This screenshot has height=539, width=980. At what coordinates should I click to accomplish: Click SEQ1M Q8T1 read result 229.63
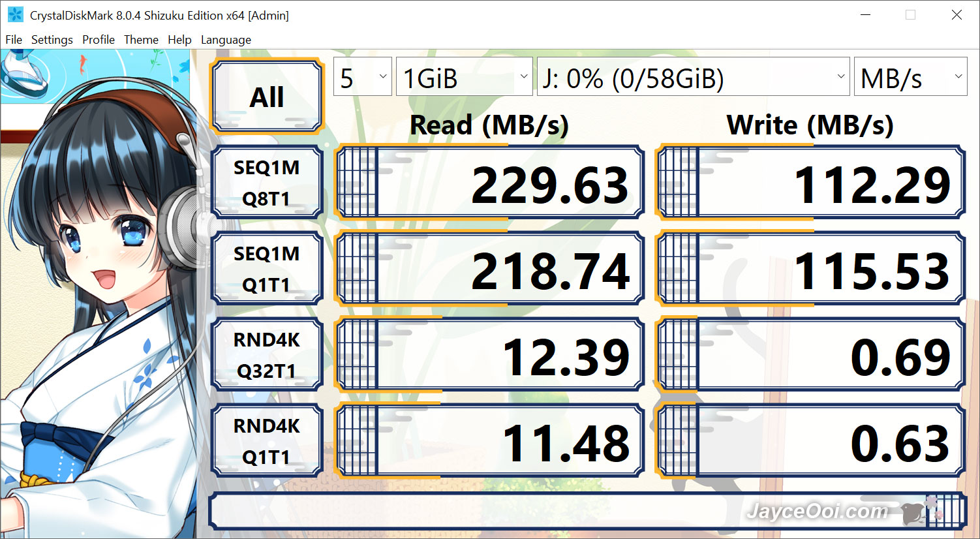click(x=489, y=183)
